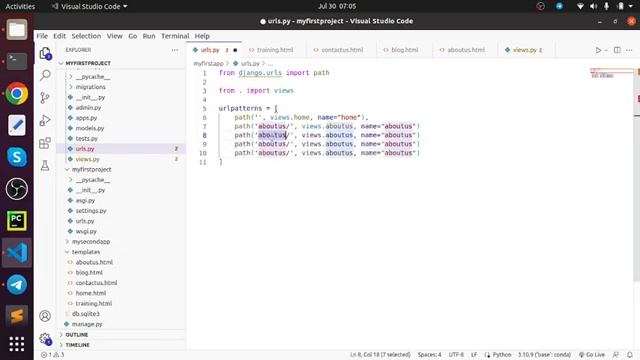Open the text editor dock icon
Viewport: 640px width, 360px height.
pyautogui.click(x=17, y=125)
